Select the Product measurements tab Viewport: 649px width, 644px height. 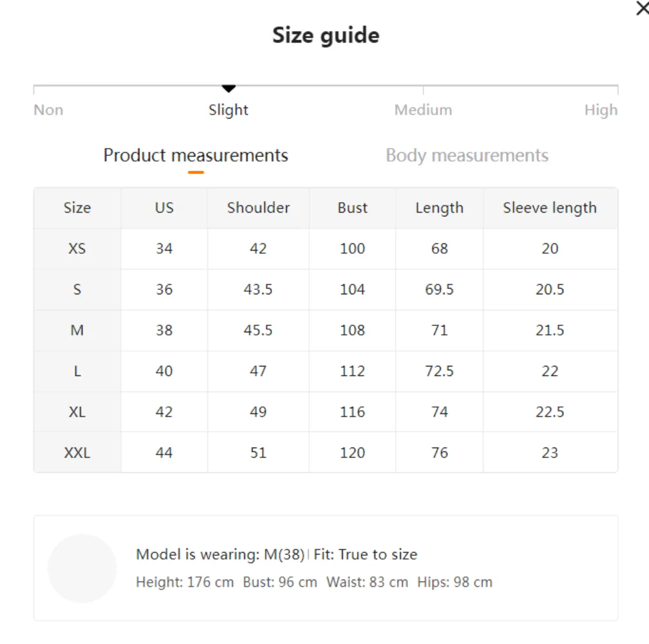(x=196, y=156)
